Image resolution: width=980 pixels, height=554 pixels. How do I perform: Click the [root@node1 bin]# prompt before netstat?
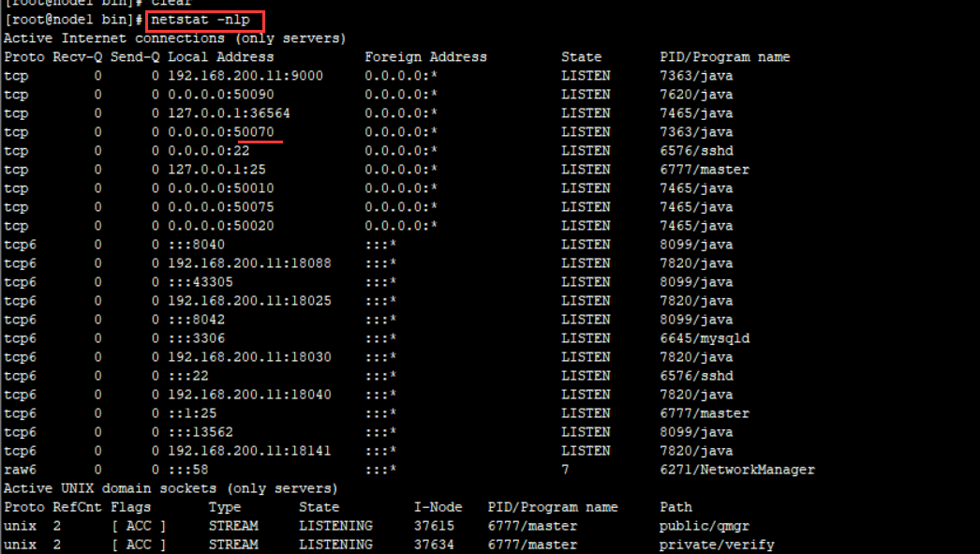[x=74, y=20]
